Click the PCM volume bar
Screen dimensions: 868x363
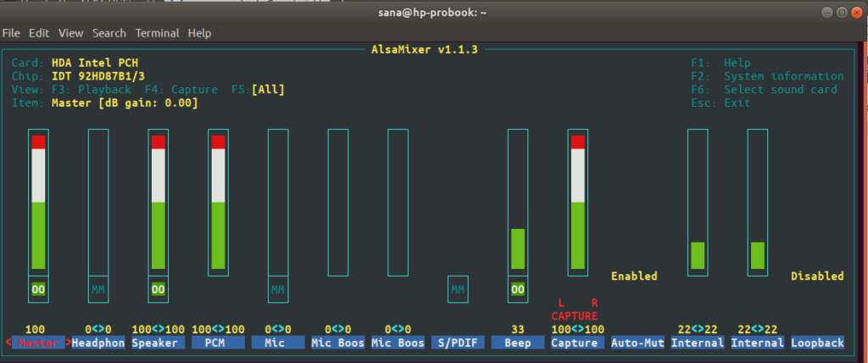tap(218, 203)
